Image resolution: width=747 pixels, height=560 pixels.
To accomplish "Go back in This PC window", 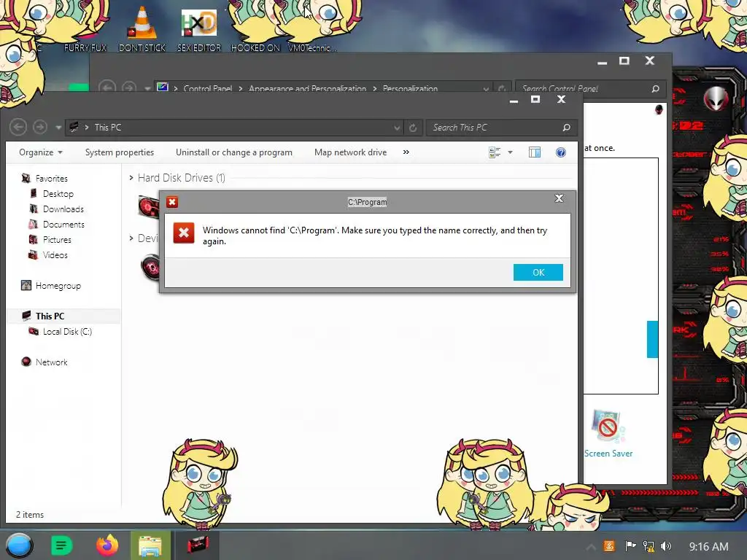I will point(18,127).
